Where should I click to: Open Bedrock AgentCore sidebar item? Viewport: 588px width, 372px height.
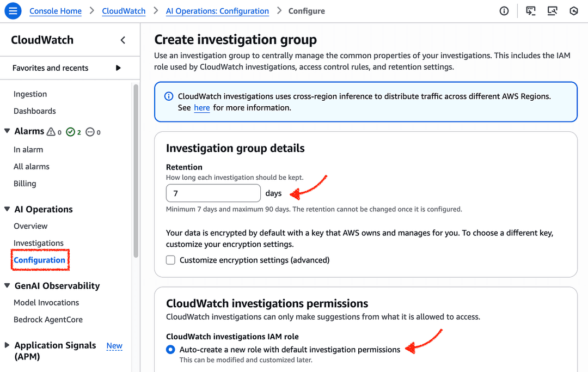(x=48, y=320)
